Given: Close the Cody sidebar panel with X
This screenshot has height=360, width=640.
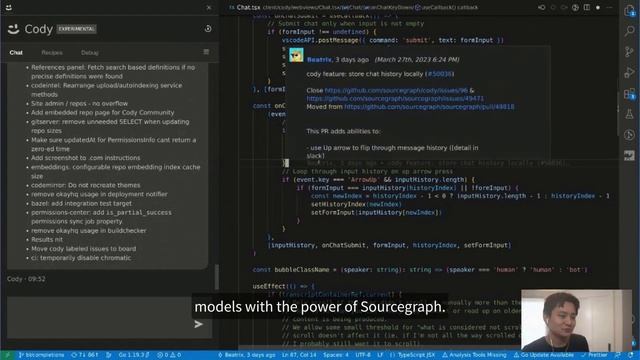Looking at the screenshot, I should click(x=209, y=7).
